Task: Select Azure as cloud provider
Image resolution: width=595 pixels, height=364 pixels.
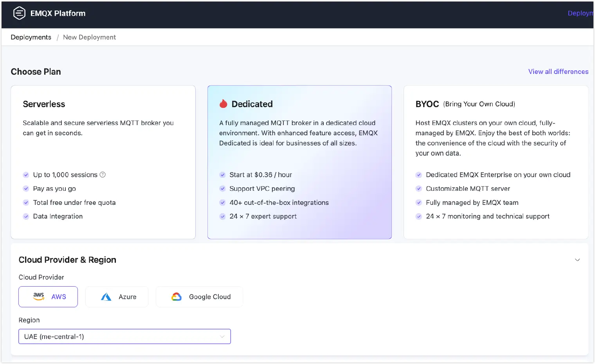Action: point(117,297)
